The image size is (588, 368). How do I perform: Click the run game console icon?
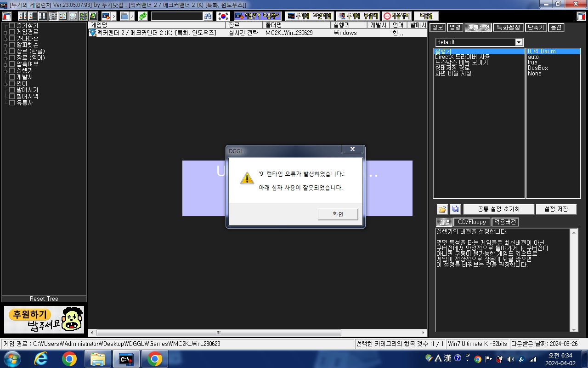[106, 16]
